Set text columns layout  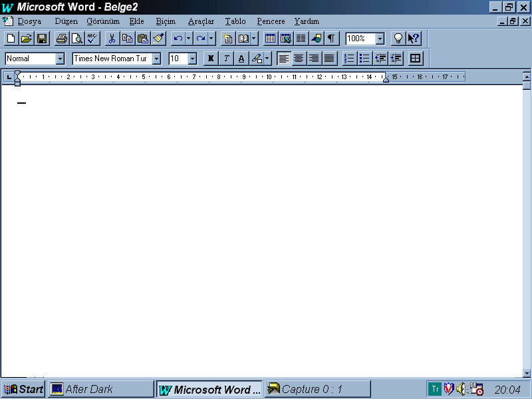(x=301, y=39)
